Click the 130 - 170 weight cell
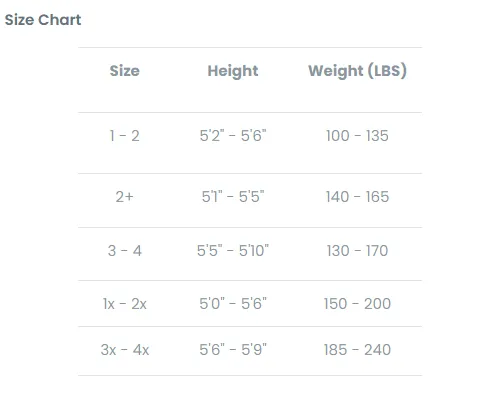 click(357, 251)
